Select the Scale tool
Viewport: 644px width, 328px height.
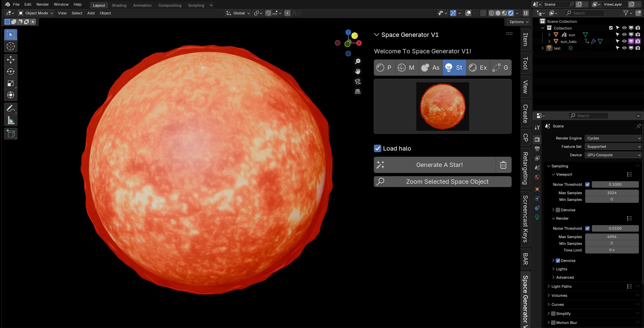click(x=11, y=83)
